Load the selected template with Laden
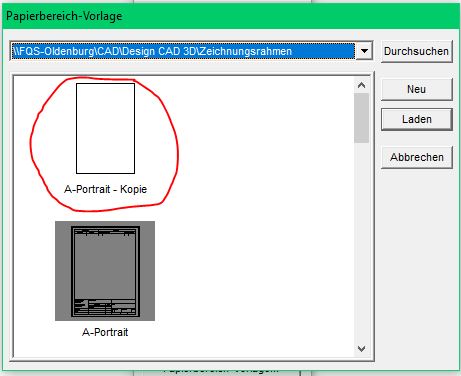The height and width of the screenshot is (376, 461). click(x=416, y=119)
